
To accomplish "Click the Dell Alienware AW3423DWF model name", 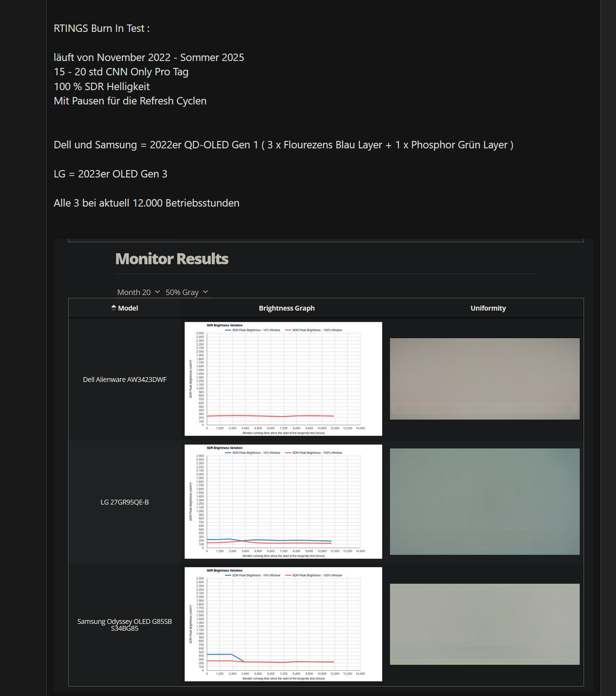I will [x=125, y=379].
